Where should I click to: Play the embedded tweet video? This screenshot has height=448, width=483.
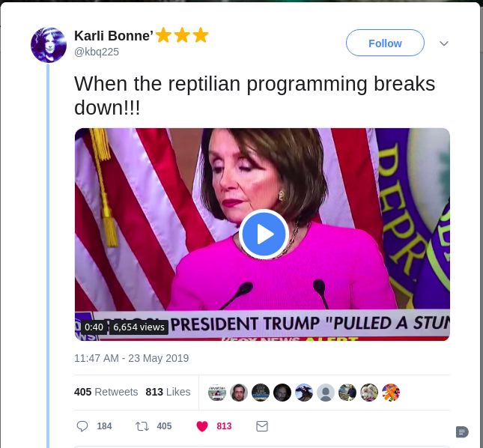[x=264, y=234]
